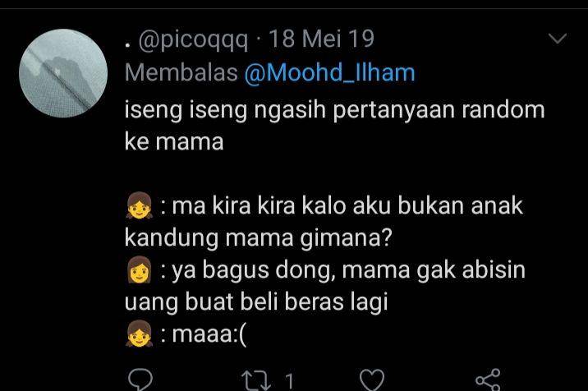Click the reply speech bubble icon
Screen dimensions: 588x391
(x=140, y=380)
